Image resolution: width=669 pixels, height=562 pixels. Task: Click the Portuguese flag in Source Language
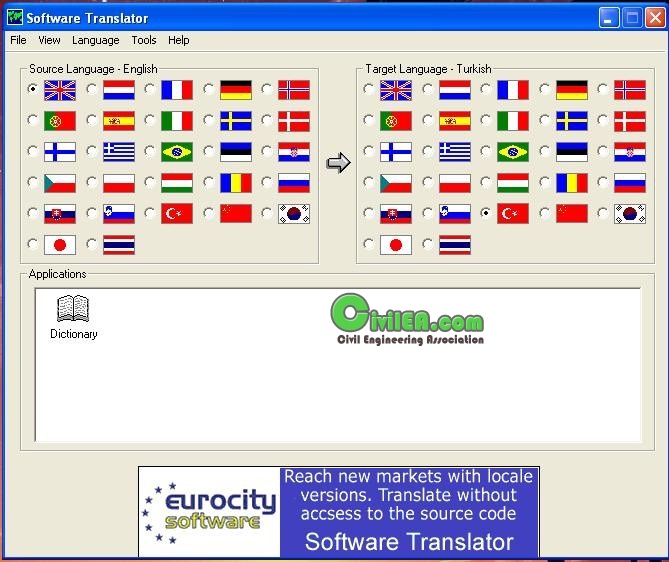[x=60, y=121]
